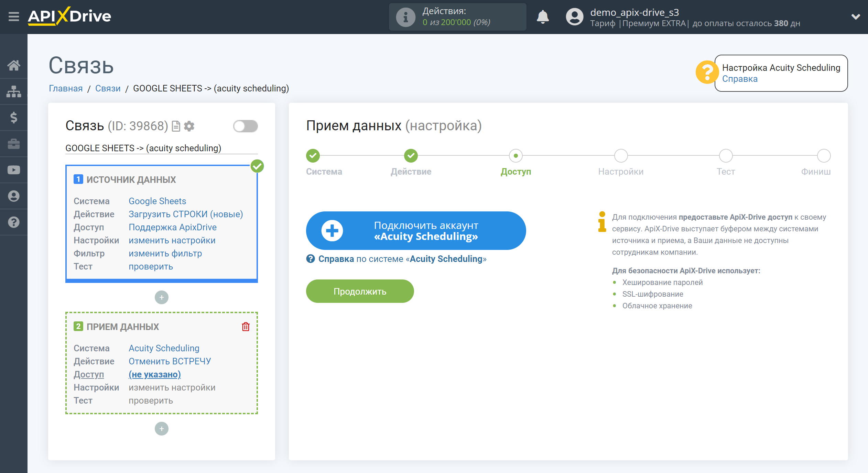Open the help question icon in sidebar
The width and height of the screenshot is (868, 473).
coord(14,222)
